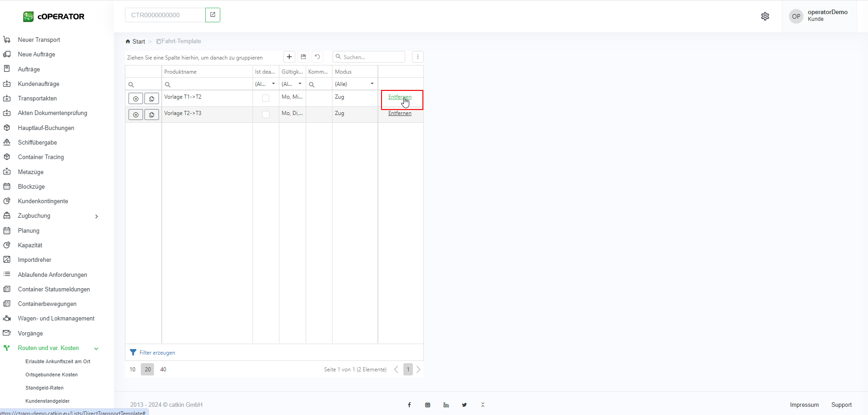Copy the Vorlage T2->T3 template

152,115
